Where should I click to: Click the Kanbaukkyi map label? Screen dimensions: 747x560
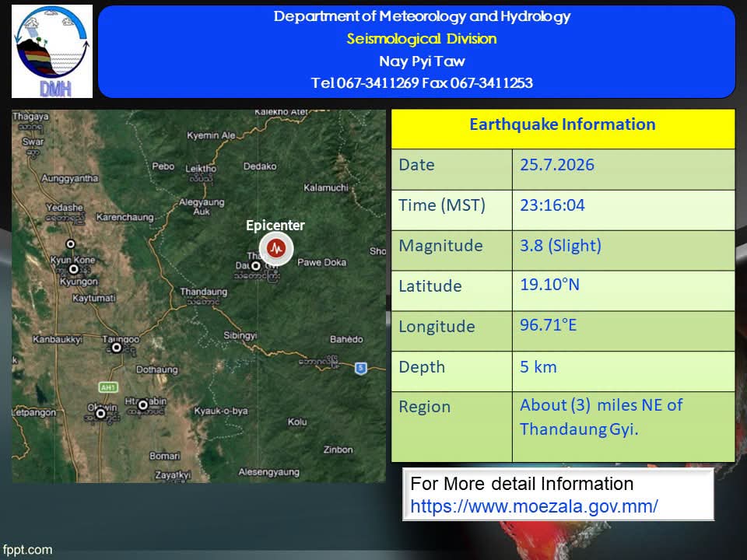point(57,339)
